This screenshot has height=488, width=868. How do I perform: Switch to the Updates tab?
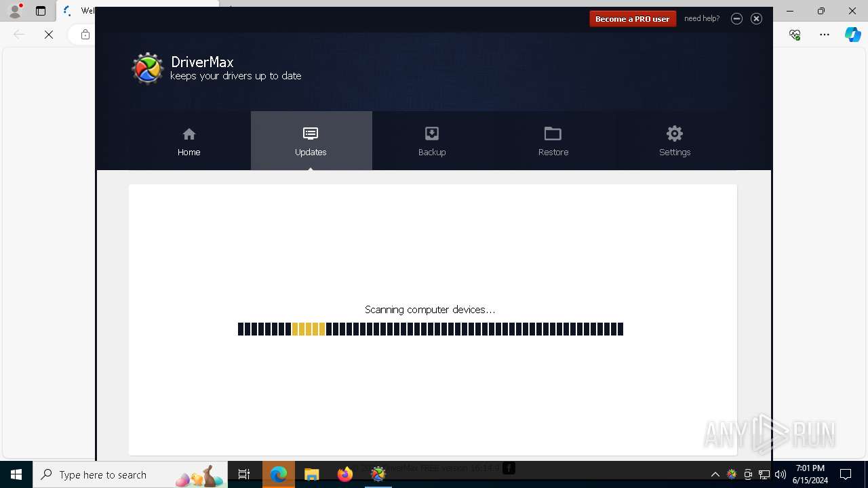311,141
